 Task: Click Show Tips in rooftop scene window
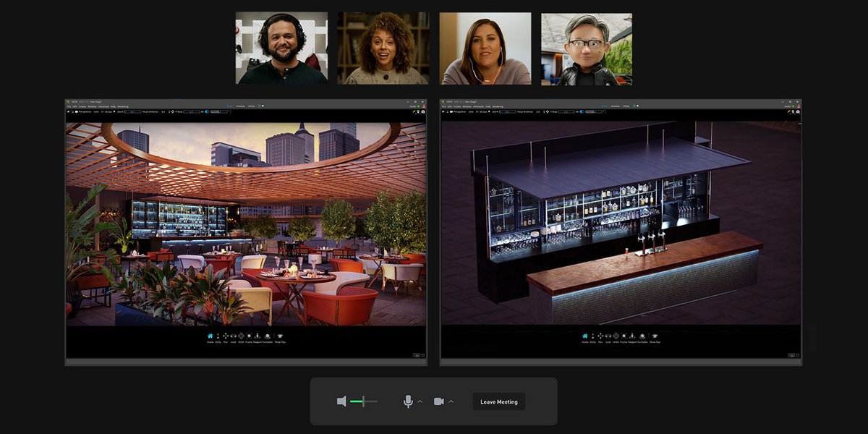pyautogui.click(x=280, y=337)
